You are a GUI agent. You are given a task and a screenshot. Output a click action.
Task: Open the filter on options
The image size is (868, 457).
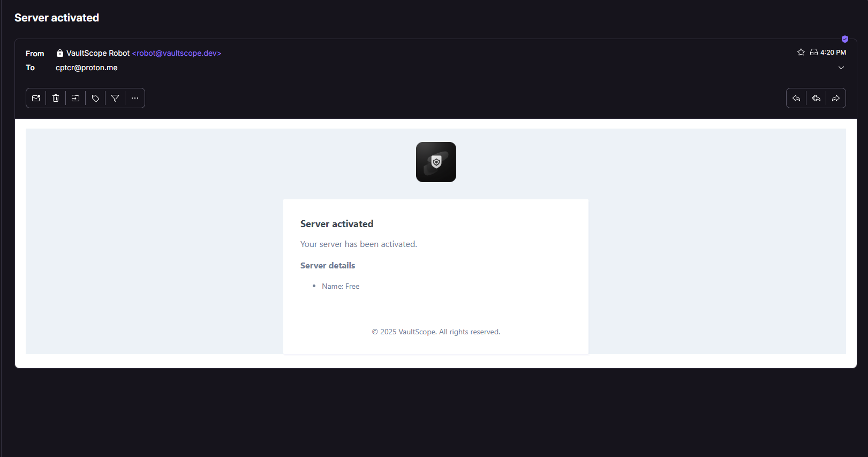click(x=115, y=98)
